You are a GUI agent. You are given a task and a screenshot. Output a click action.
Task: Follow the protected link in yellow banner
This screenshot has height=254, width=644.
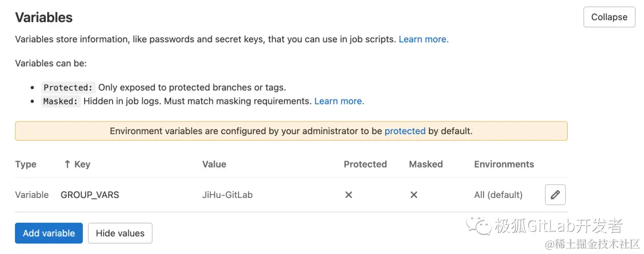(405, 131)
